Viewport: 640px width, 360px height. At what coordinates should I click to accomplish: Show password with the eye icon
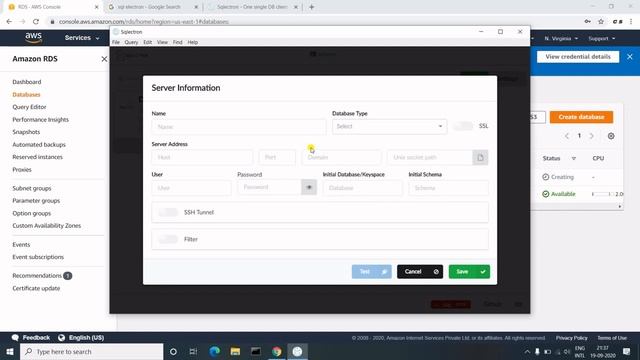click(309, 187)
